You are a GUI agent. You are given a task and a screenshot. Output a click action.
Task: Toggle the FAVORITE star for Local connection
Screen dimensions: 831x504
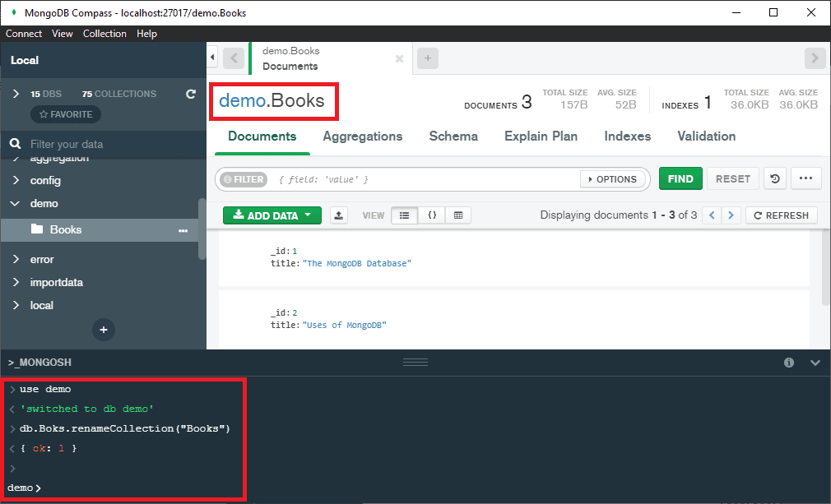(x=64, y=114)
